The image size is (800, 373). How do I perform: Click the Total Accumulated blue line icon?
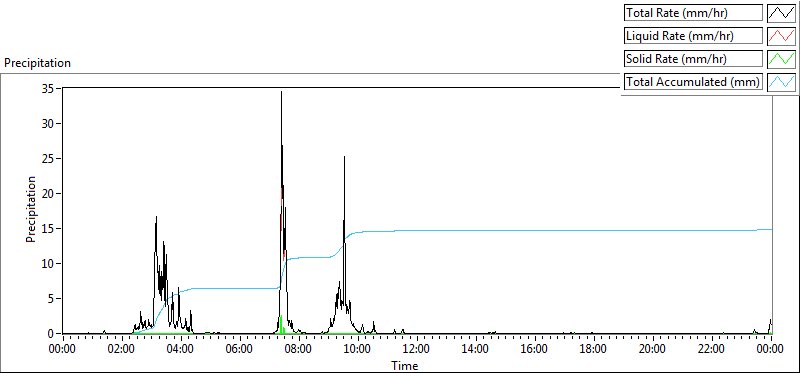pyautogui.click(x=782, y=81)
